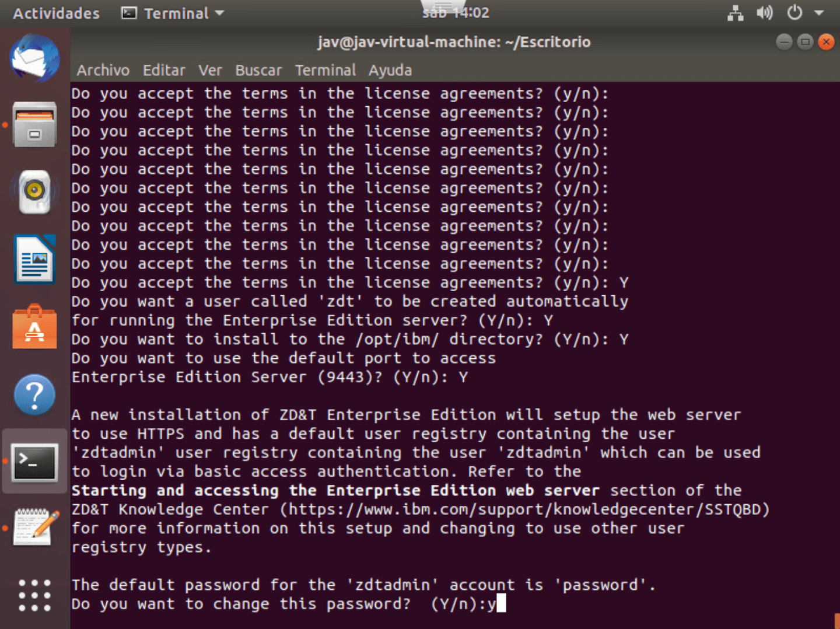Open the Help question mark icon
The height and width of the screenshot is (629, 840).
(34, 395)
